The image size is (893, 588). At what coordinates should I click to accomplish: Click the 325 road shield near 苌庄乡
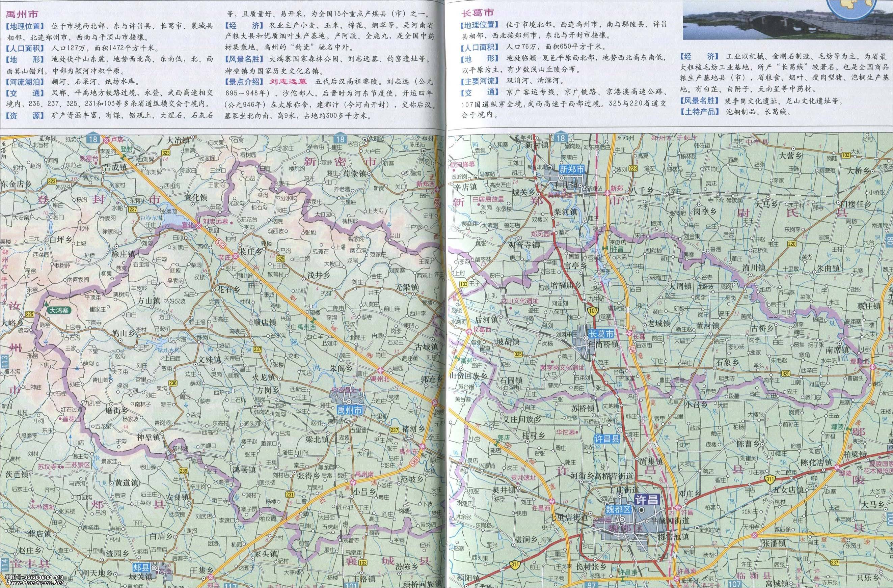[281, 258]
